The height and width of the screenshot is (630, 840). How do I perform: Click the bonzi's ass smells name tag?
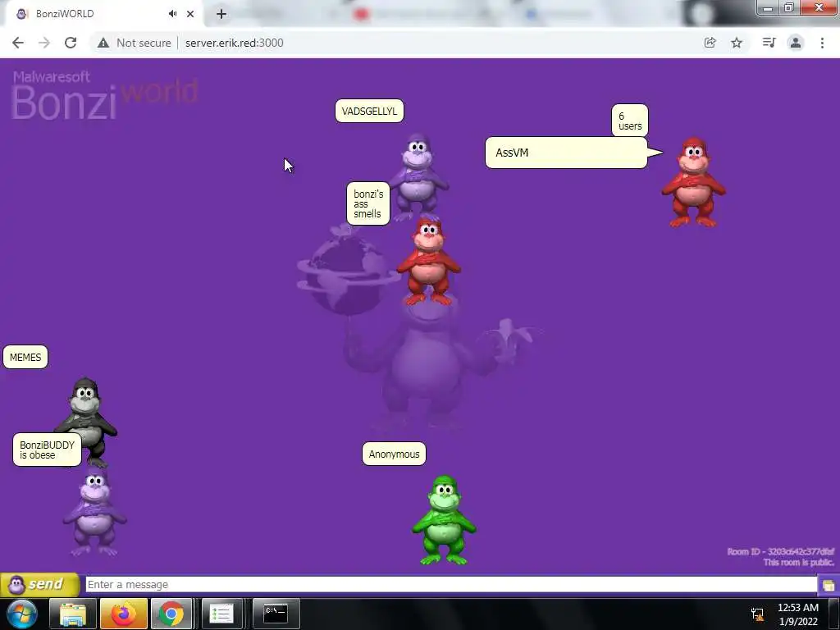point(368,203)
